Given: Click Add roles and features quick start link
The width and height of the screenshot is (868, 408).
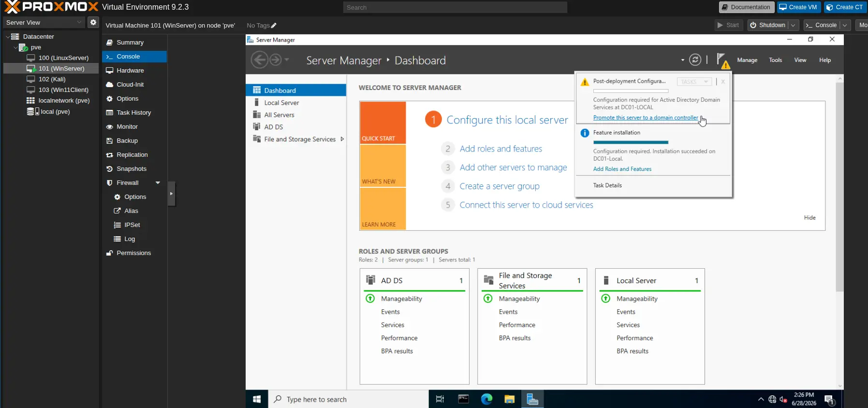Looking at the screenshot, I should click(500, 149).
